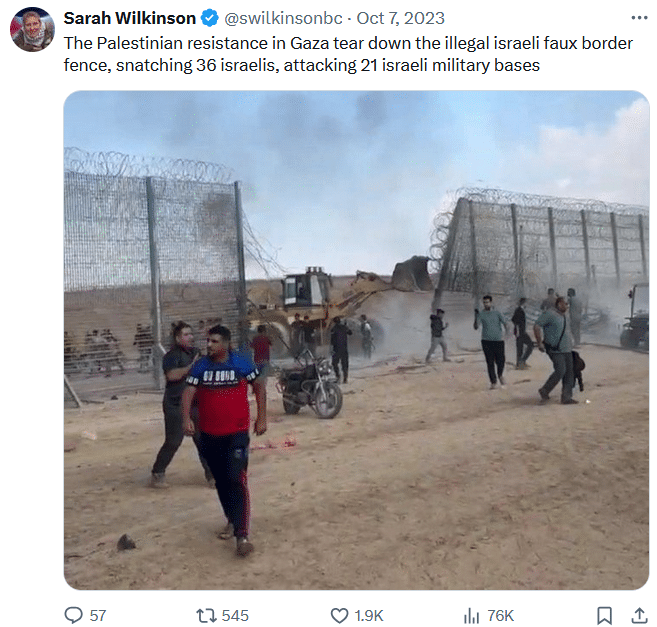Viewport: 657px width, 627px height.
Task: Click the 1.9K likes count
Action: pos(369,616)
